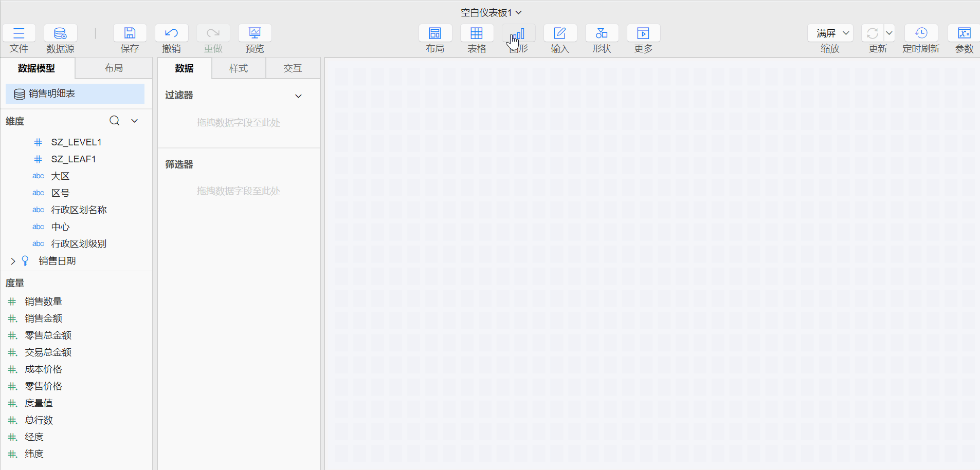
Task: Switch to the 样式 tab
Action: 239,68
